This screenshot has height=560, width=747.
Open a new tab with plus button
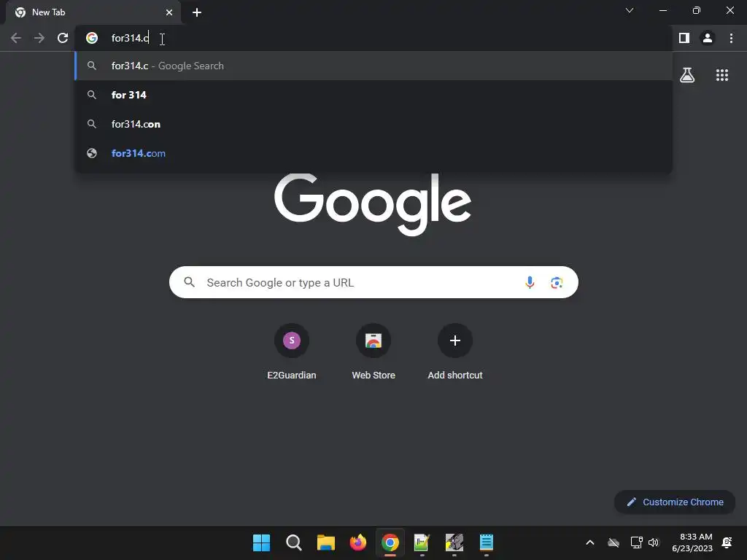(197, 12)
